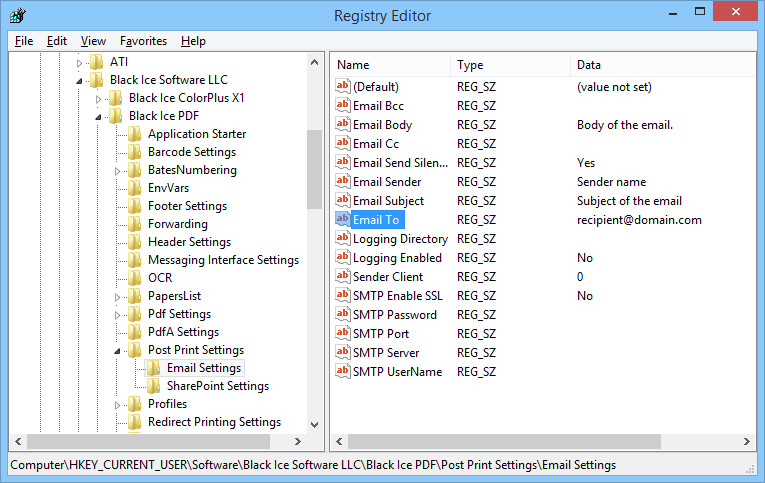Click the string icon beside Email Bcc
The height and width of the screenshot is (483, 765).
(342, 105)
